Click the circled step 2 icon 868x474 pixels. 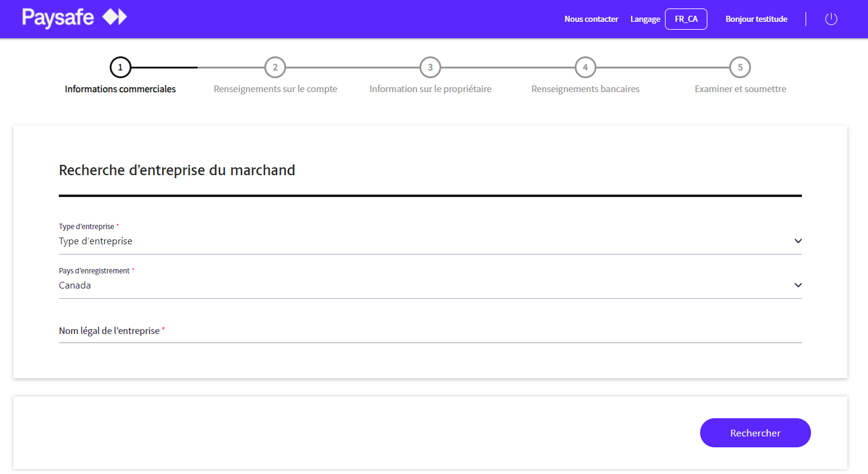point(275,67)
